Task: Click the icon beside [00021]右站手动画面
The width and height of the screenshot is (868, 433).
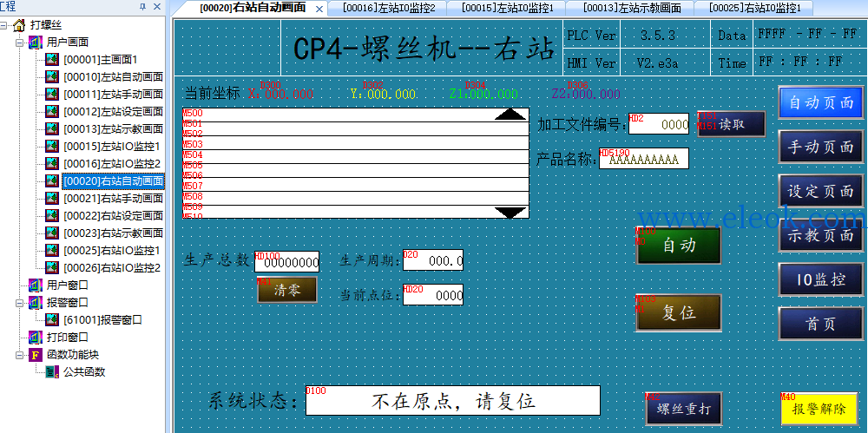Action: coord(52,198)
